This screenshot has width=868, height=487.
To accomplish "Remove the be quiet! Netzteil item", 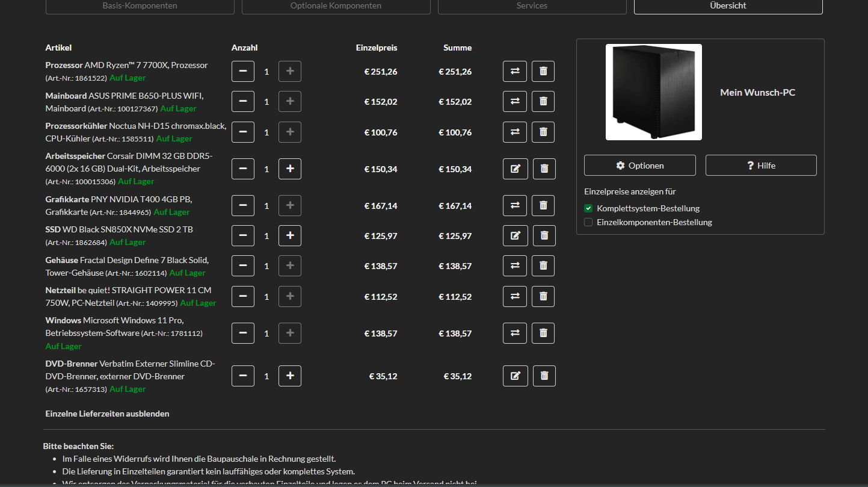I will (x=543, y=296).
